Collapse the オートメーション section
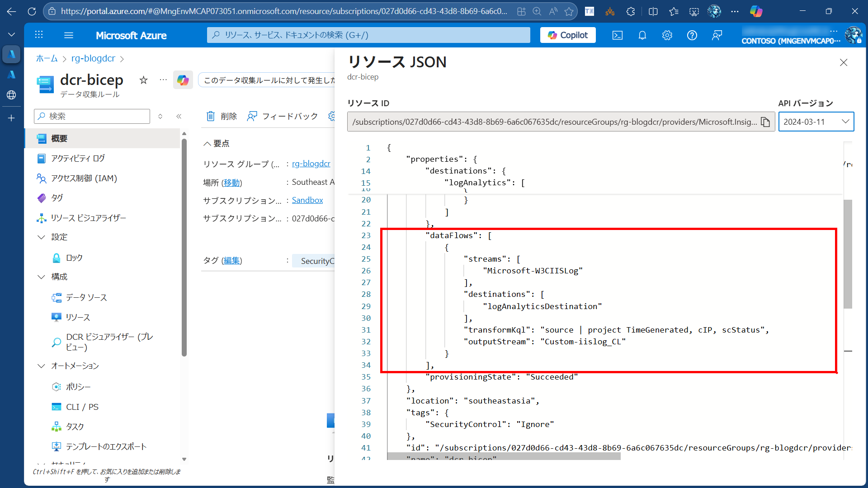This screenshot has width=868, height=488. 42,366
